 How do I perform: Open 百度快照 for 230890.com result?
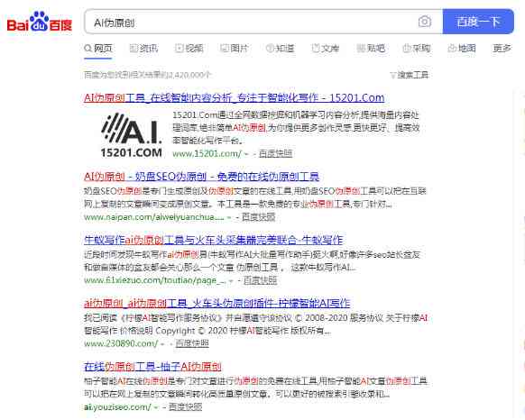tap(192, 343)
